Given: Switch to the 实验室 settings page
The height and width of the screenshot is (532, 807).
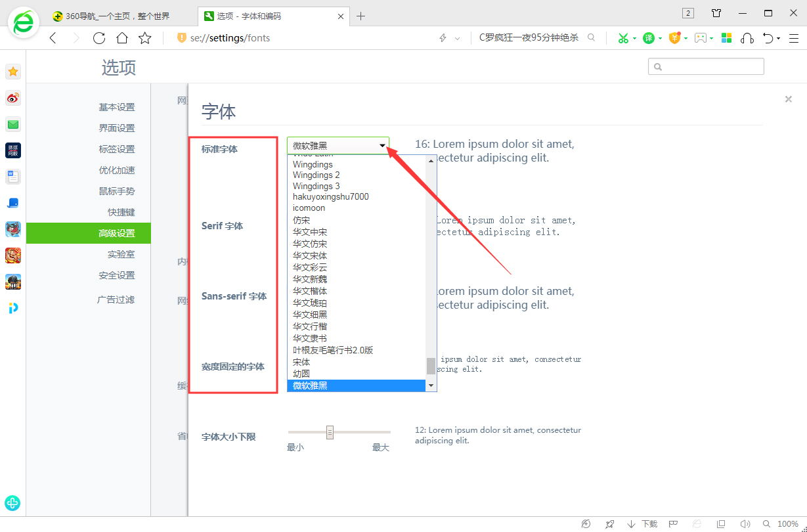Looking at the screenshot, I should pos(120,254).
